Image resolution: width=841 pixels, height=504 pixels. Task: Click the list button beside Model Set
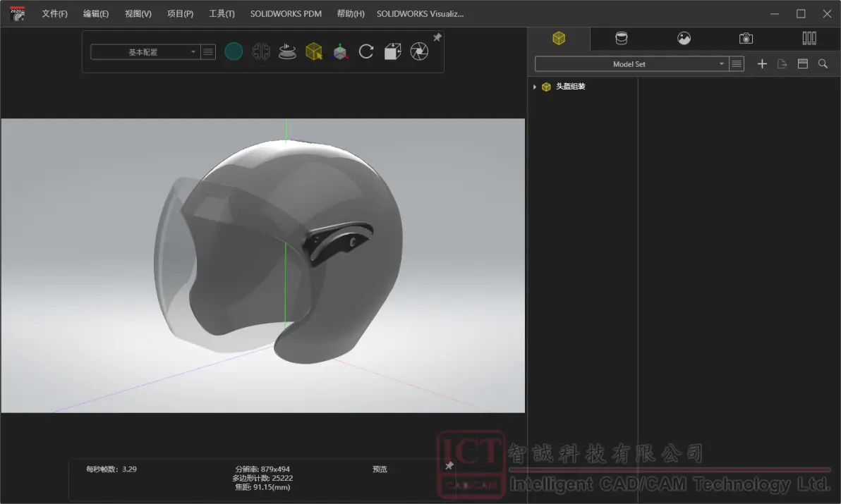point(737,64)
